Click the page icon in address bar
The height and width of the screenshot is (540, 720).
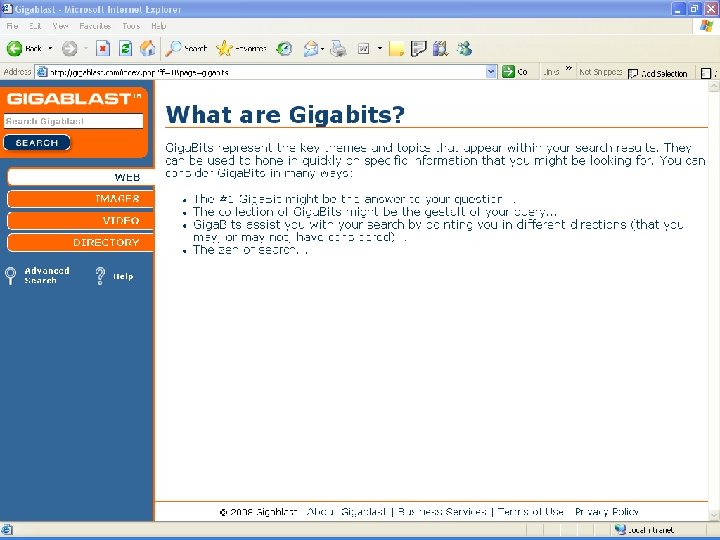42,72
